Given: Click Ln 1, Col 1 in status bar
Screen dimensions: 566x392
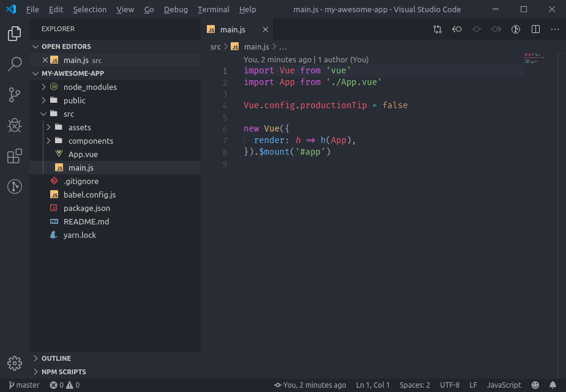Looking at the screenshot, I should click(373, 385).
